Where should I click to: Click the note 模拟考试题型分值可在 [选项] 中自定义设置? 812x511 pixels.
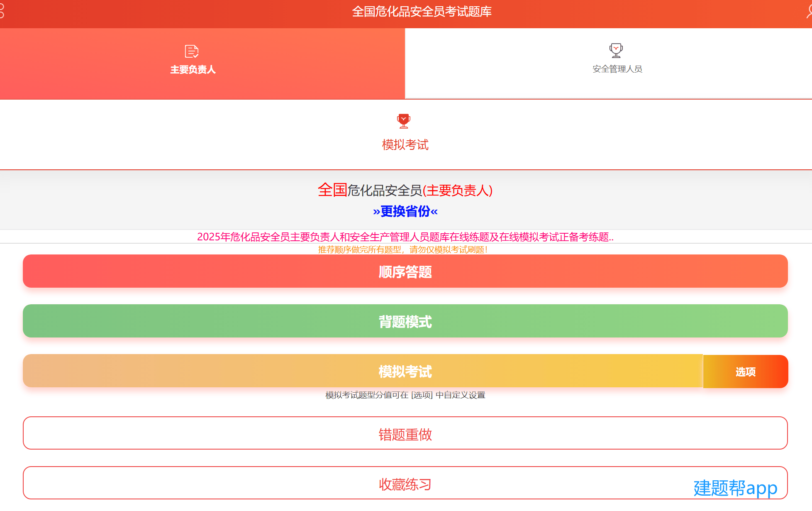405,395
